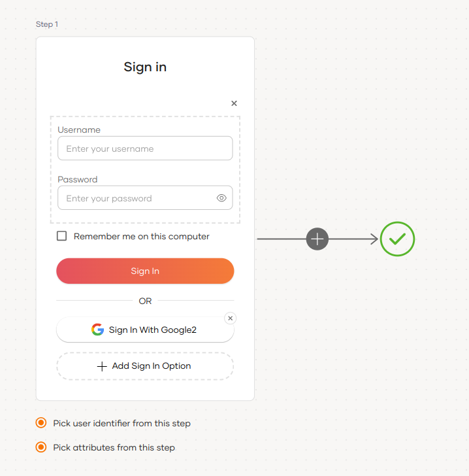Click the Username field label
The image size is (469, 476).
pyautogui.click(x=79, y=129)
